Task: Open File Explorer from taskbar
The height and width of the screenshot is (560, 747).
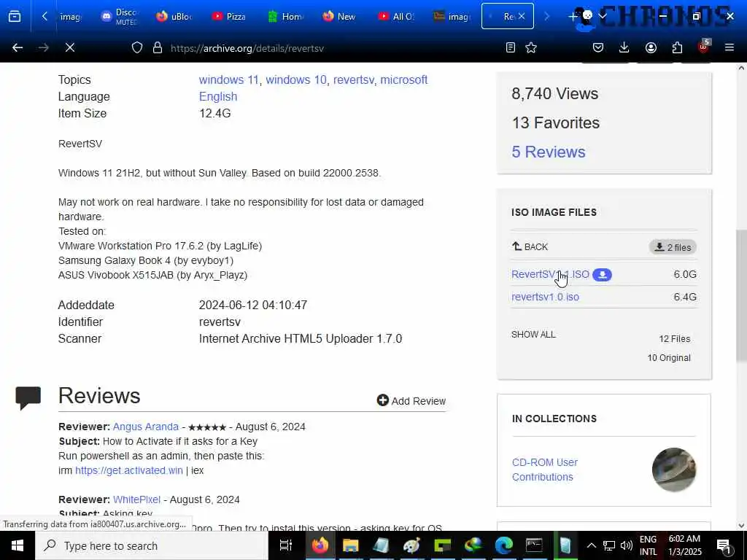Action: (351, 545)
